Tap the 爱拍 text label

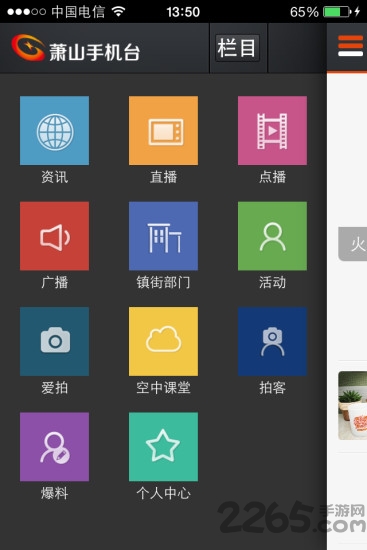[x=54, y=388]
